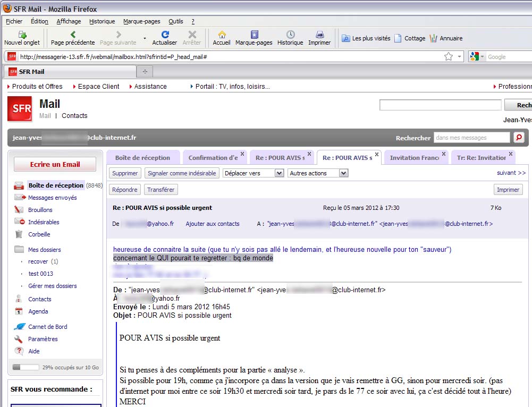The height and width of the screenshot is (407, 532).
Task: Click the Supprimer button
Action: tap(125, 173)
